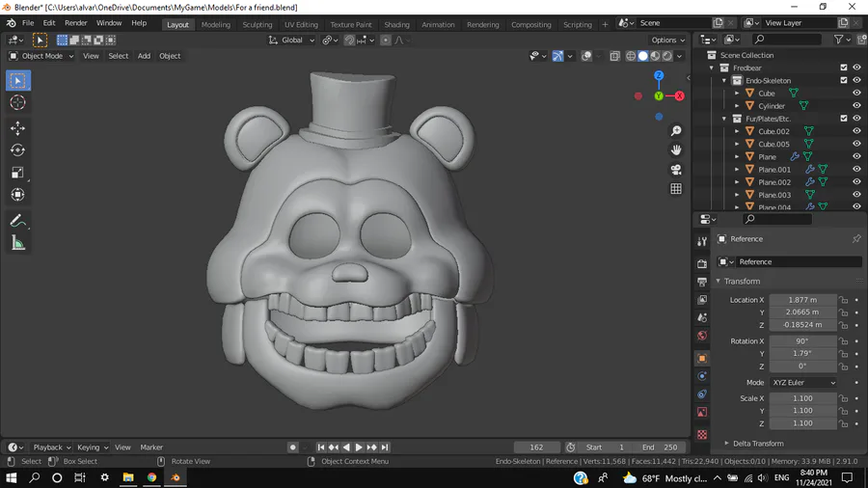Image resolution: width=868 pixels, height=488 pixels.
Task: Toggle the camera view icon
Action: point(676,170)
